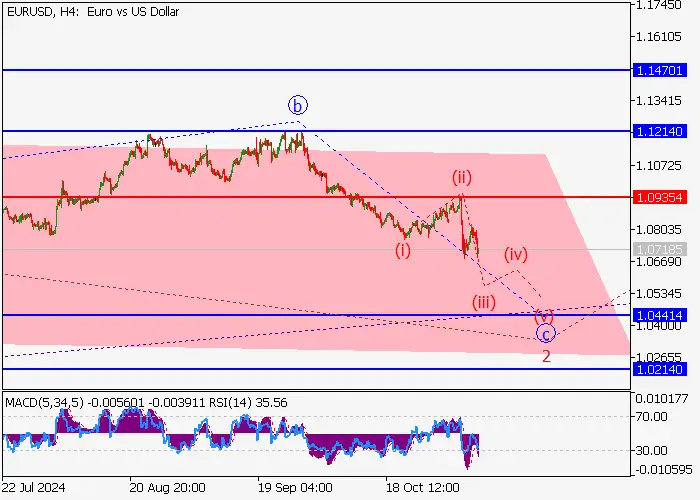Select the wave 2 label below circled c
This screenshot has height=500, width=700.
(x=546, y=356)
